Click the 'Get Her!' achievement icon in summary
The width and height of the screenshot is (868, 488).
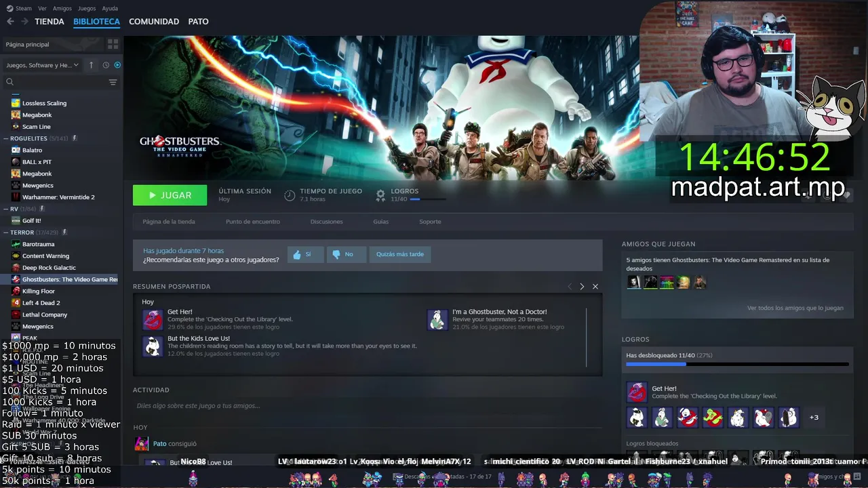point(153,319)
